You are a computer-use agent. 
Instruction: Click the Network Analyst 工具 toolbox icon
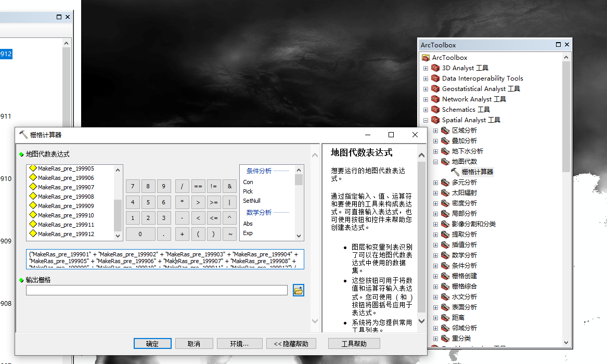435,99
